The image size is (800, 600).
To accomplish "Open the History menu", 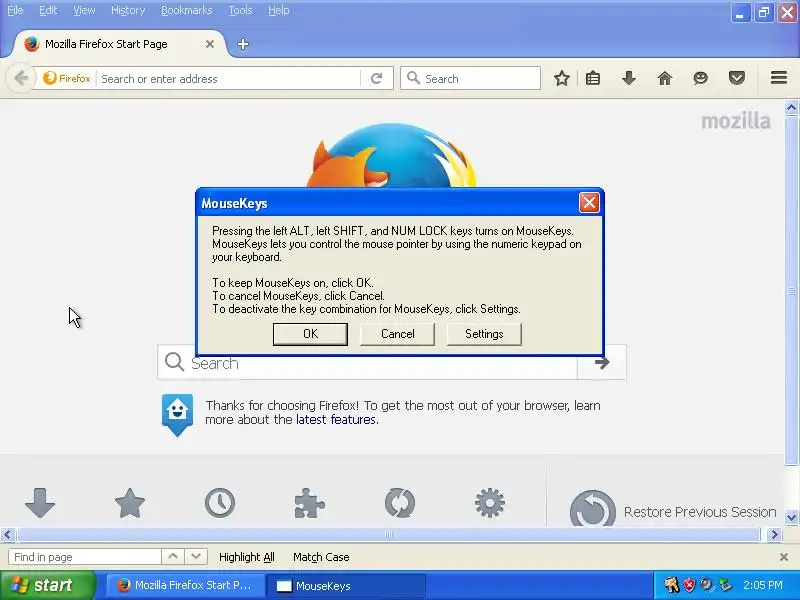I will (x=128, y=10).
